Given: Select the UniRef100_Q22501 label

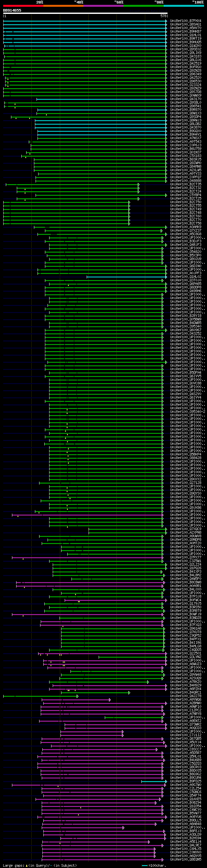Looking at the screenshot, I should point(186,654).
